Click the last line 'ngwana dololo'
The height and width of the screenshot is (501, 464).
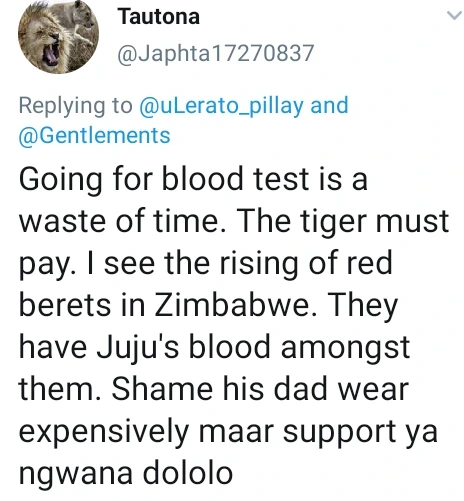point(126,473)
